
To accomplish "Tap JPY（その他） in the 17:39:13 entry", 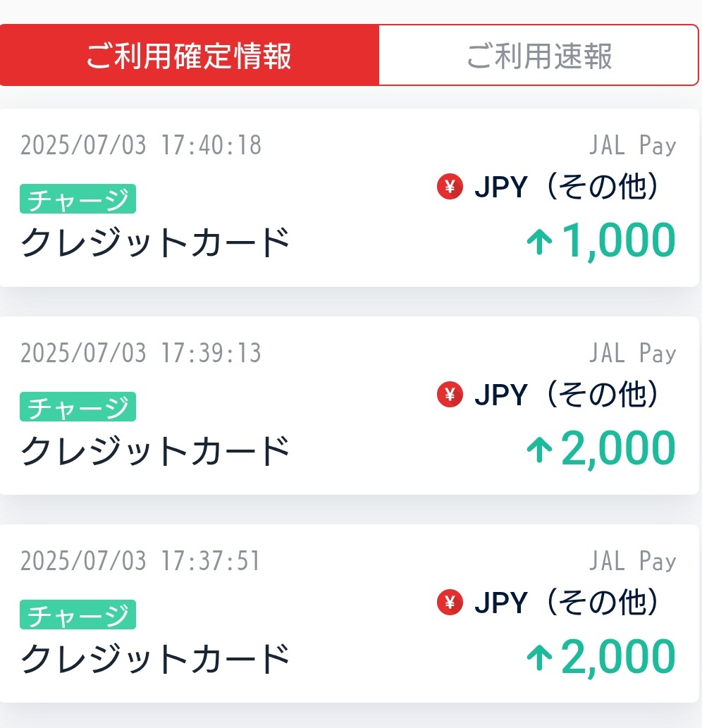I will [567, 394].
